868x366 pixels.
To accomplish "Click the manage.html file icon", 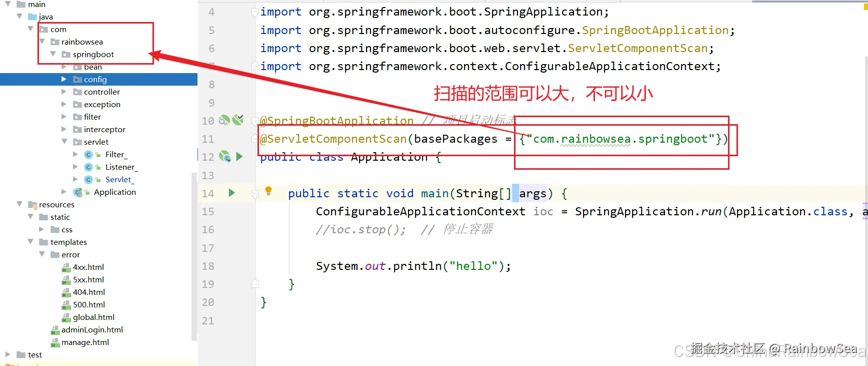I will (x=55, y=342).
